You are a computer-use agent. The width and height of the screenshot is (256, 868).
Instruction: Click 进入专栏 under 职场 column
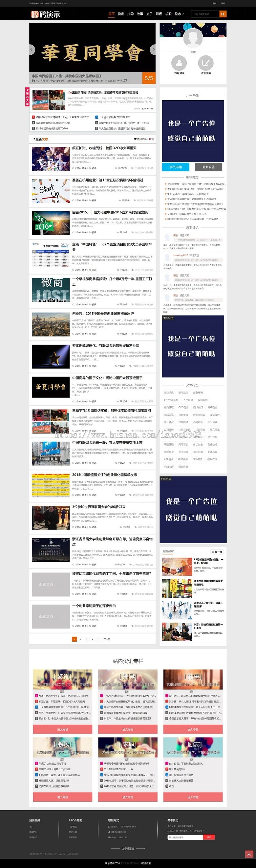(63, 797)
